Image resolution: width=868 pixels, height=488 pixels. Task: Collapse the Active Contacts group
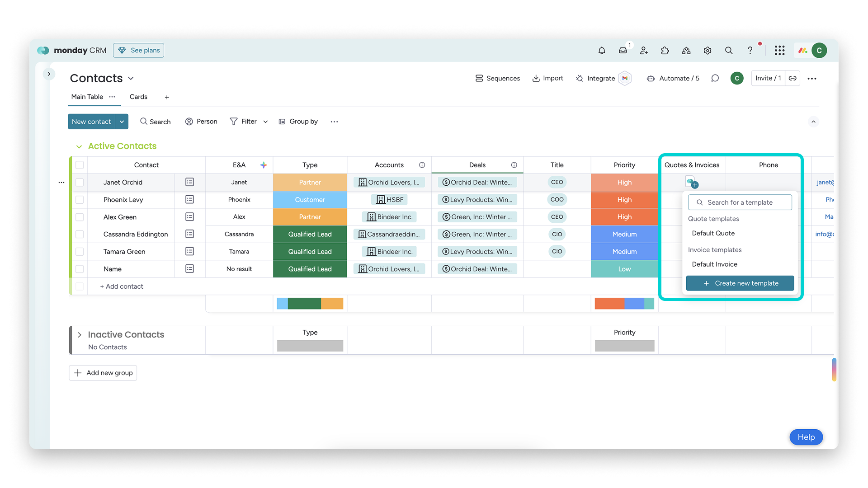point(79,146)
